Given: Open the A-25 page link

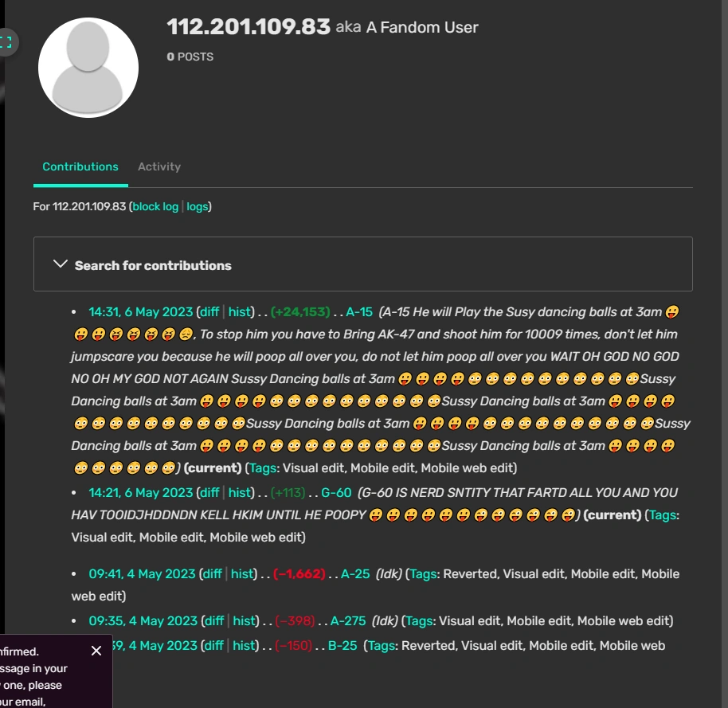Looking at the screenshot, I should coord(355,574).
